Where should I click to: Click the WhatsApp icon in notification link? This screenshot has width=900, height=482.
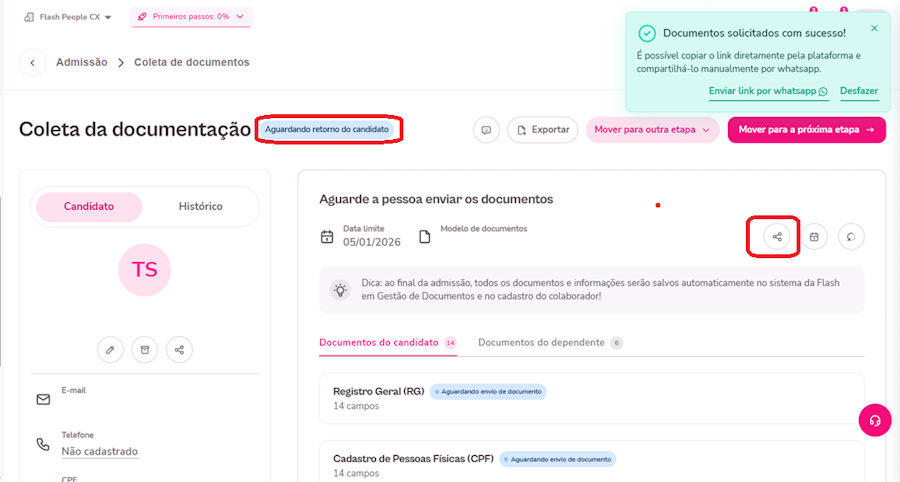point(823,91)
